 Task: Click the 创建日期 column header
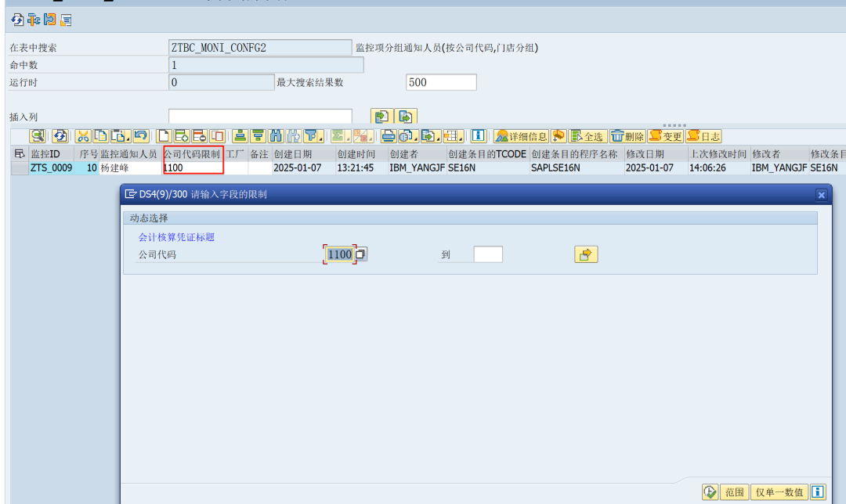tap(303, 154)
